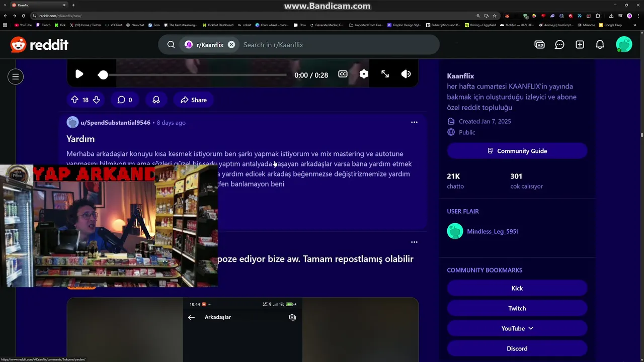Go forward in browser history
Image resolution: width=644 pixels, height=362 pixels.
pyautogui.click(x=15, y=16)
